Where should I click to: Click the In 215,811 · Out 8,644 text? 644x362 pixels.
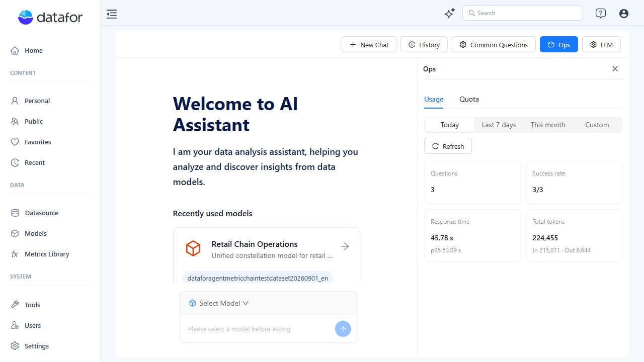[x=561, y=250]
